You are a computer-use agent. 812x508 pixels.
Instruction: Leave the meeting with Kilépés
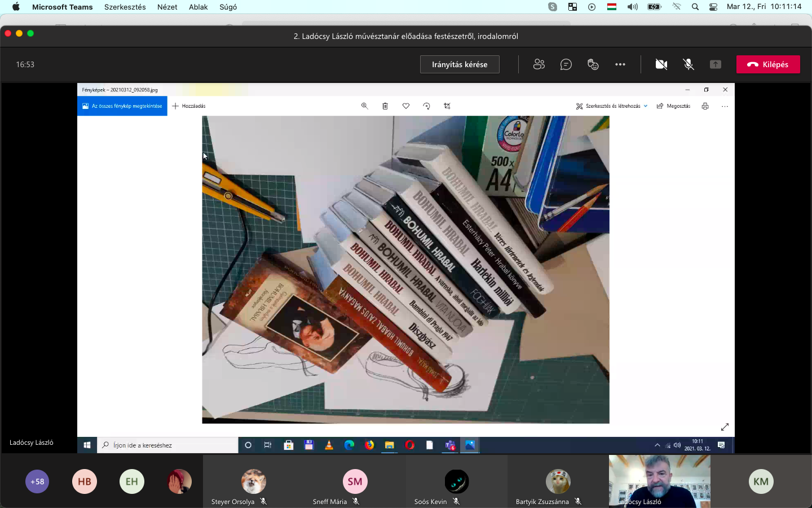click(768, 64)
